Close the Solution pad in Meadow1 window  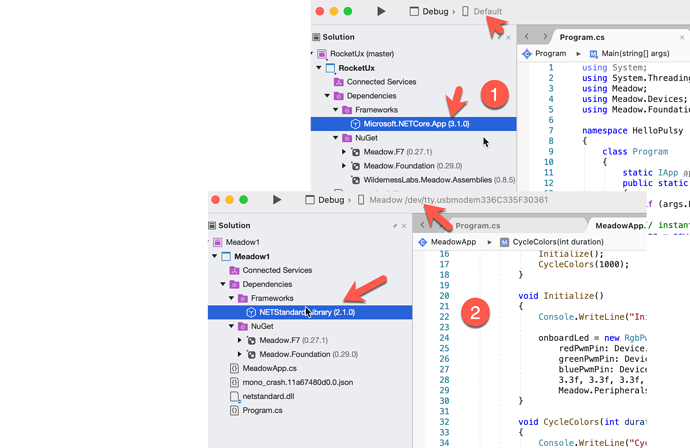(404, 226)
